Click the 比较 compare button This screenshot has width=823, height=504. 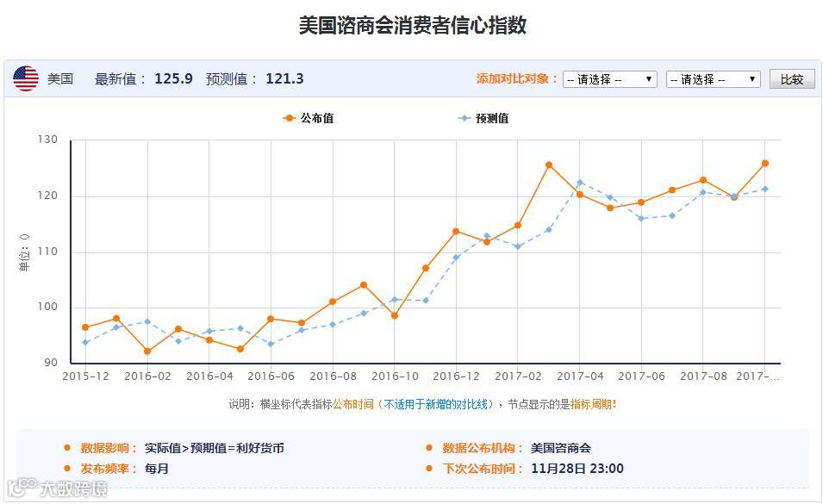792,79
